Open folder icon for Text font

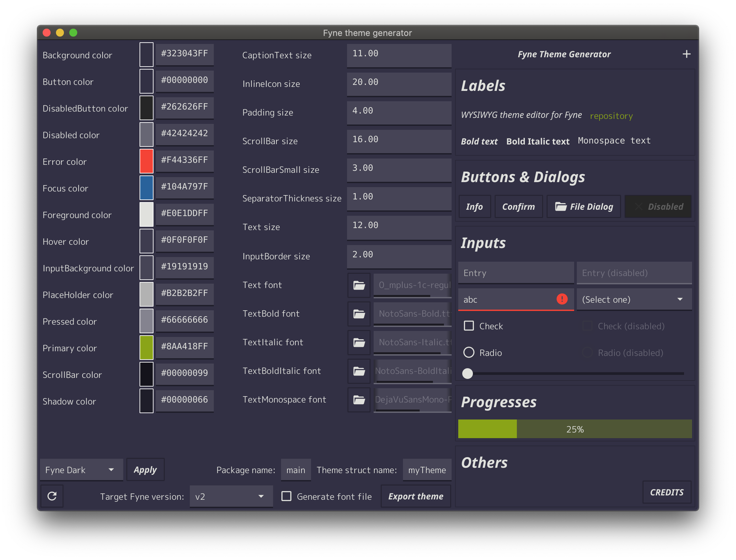click(359, 285)
